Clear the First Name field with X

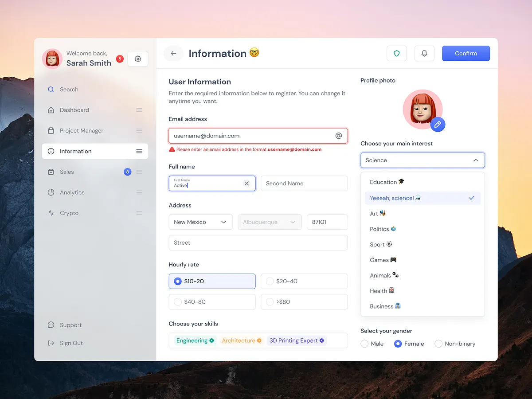click(247, 184)
